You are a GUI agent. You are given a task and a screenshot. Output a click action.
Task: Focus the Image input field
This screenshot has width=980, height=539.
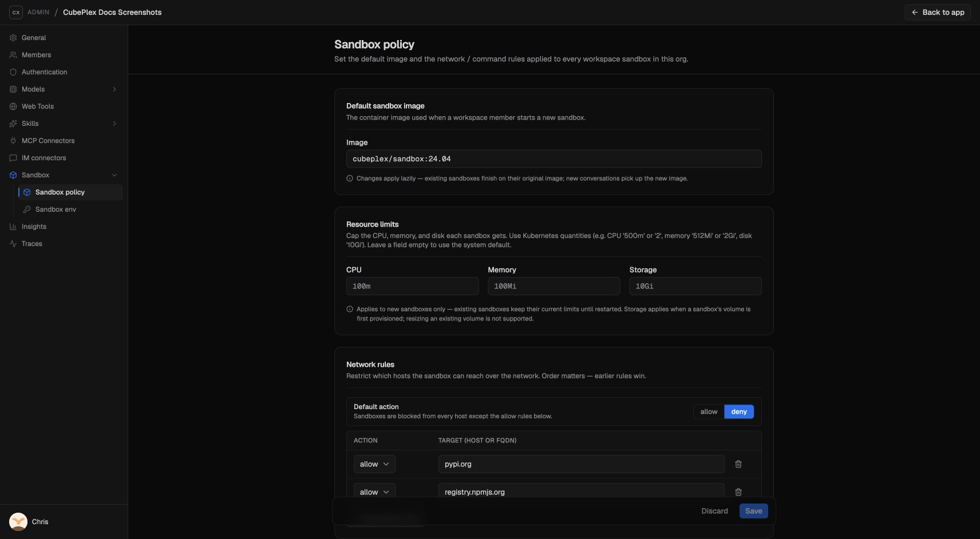click(554, 159)
